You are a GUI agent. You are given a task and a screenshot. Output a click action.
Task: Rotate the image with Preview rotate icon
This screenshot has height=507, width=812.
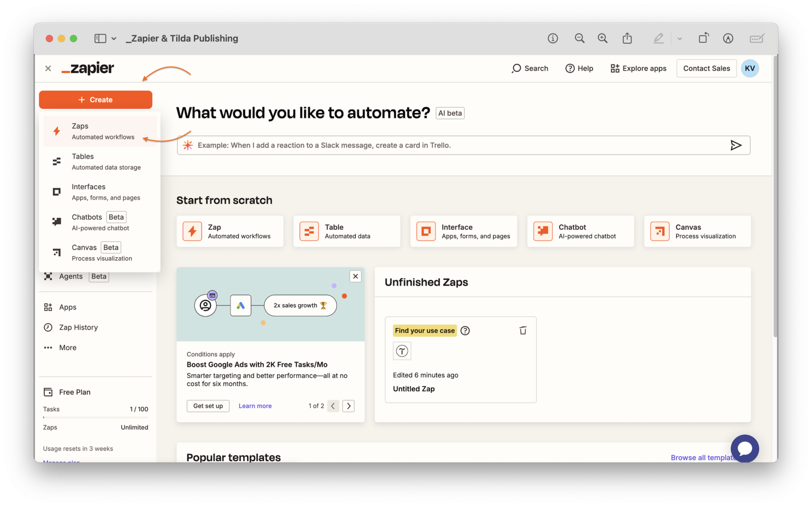coord(703,38)
